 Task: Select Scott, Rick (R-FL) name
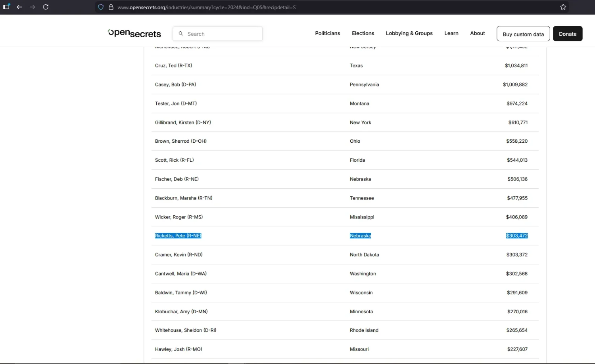175,161
